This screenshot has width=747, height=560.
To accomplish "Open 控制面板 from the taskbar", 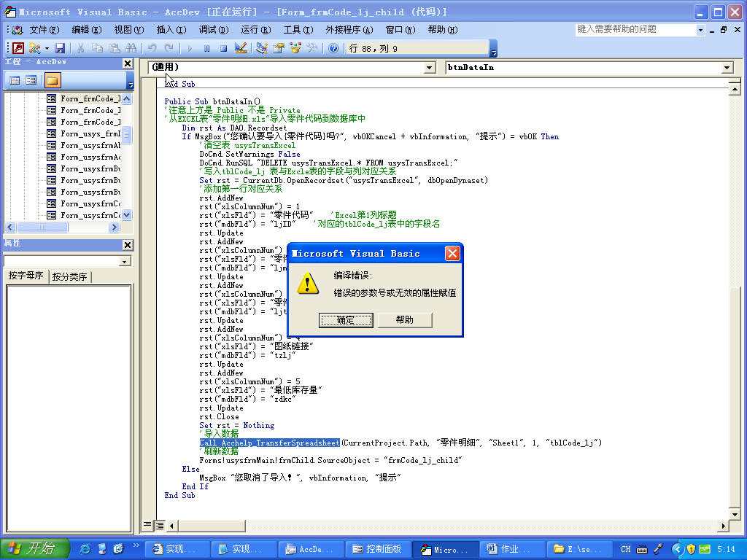I will 377,549.
